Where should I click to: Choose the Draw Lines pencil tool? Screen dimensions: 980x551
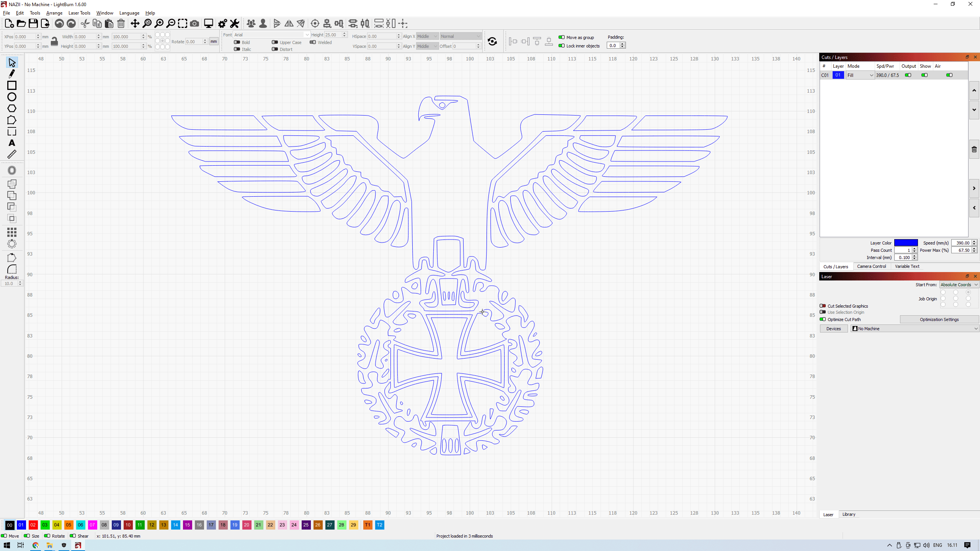click(x=12, y=74)
